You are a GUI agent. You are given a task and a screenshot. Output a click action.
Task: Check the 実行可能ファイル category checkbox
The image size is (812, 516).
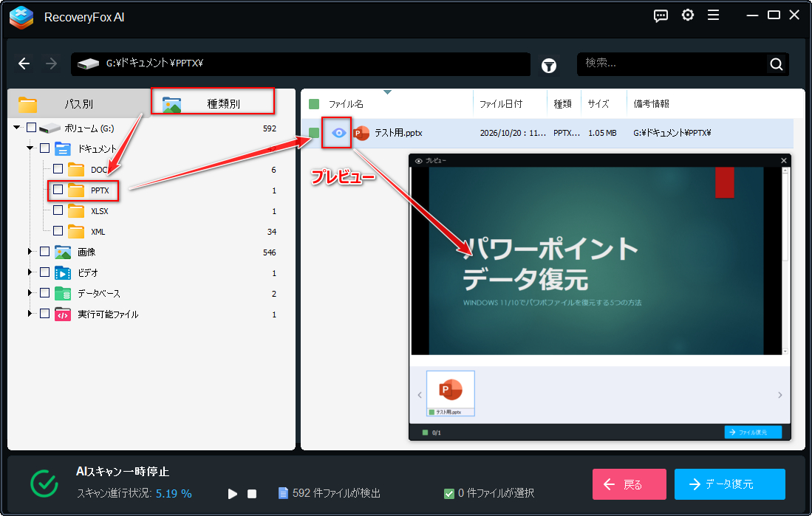click(x=44, y=314)
